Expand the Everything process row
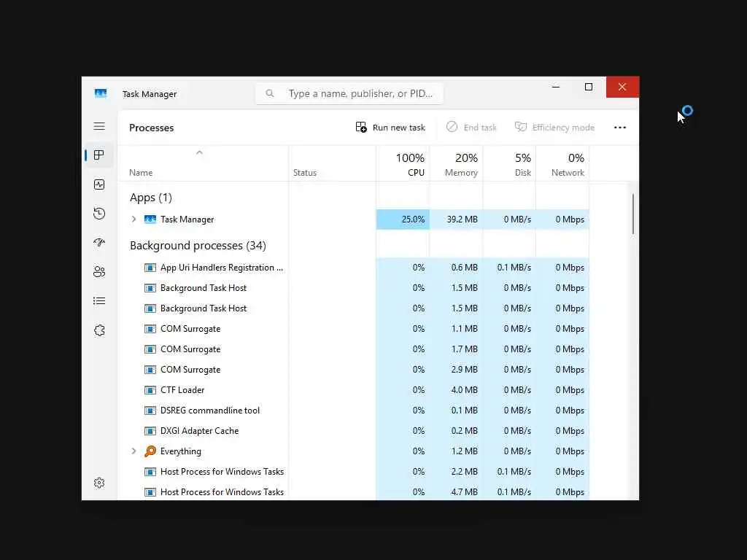Screen dimensions: 747x560 pos(134,451)
